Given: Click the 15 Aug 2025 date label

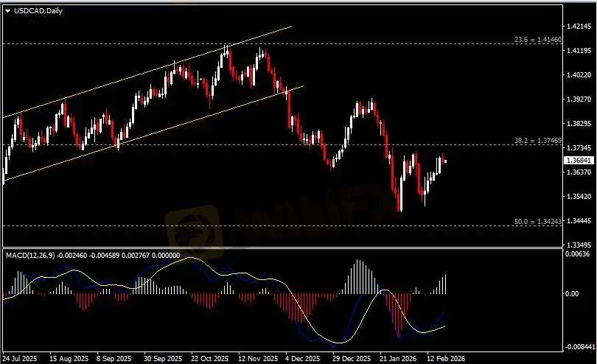Looking at the screenshot, I should coord(68,358).
